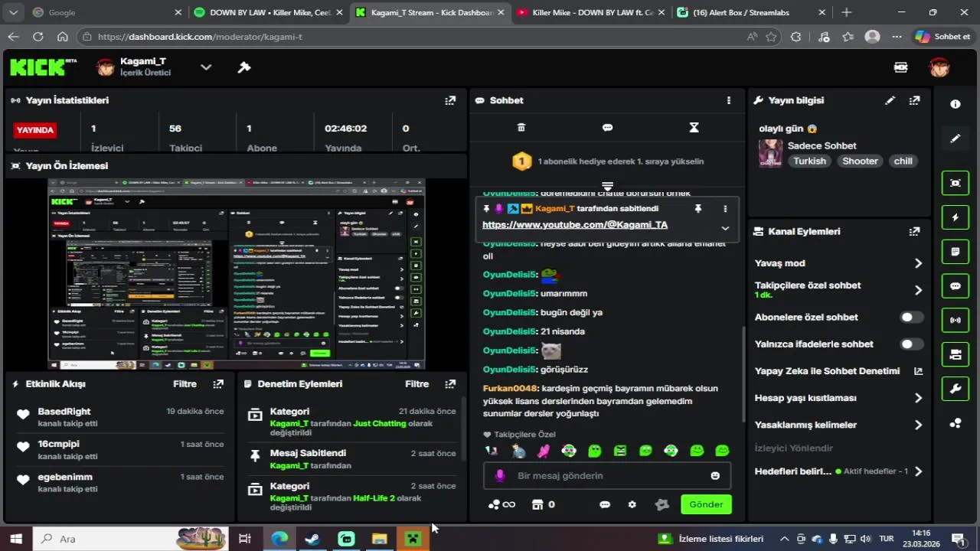The image size is (980, 551).
Task: Click the Bir mesaj gönderin input field
Action: (606, 475)
